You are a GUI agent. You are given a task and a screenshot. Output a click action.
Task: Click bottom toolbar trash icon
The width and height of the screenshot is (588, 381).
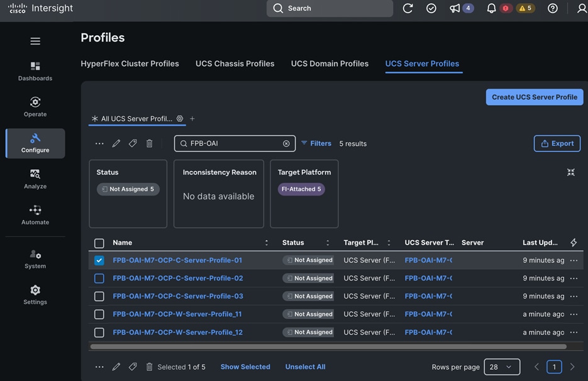149,367
